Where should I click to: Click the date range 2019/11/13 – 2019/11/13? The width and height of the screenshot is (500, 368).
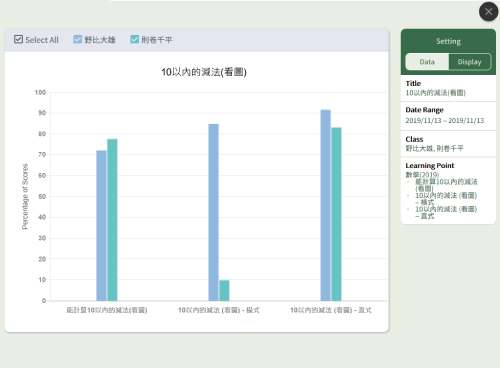[x=445, y=120]
